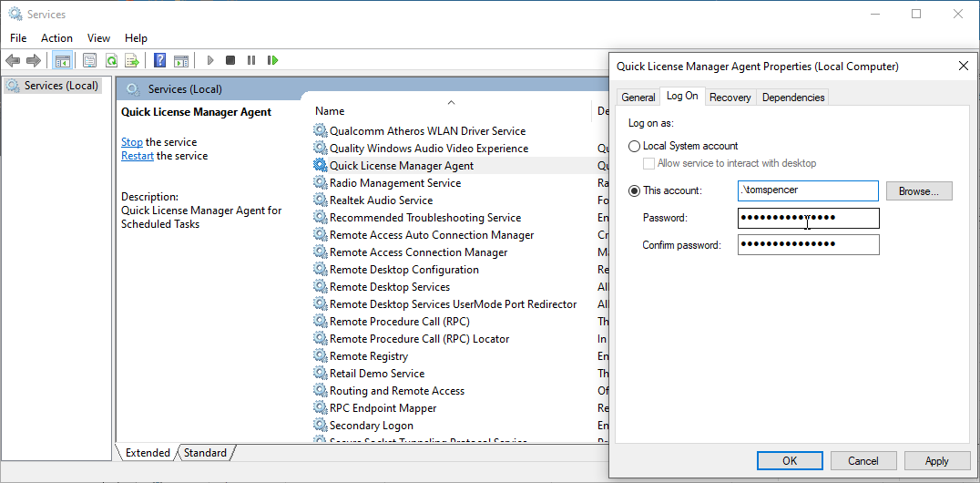This screenshot has height=483, width=980.
Task: Click gear icon of Remote Desktop Services row
Action: tap(320, 286)
